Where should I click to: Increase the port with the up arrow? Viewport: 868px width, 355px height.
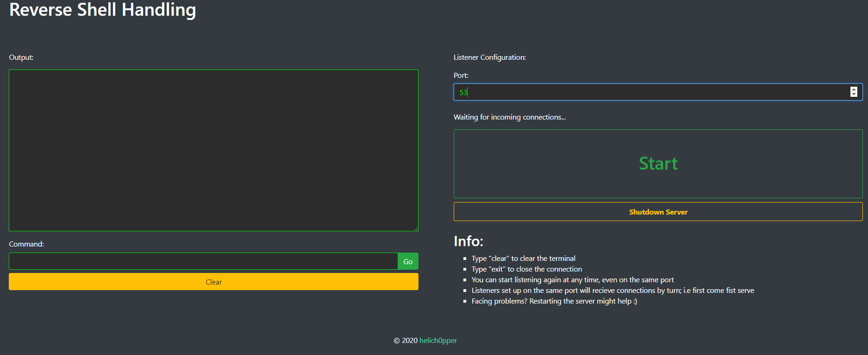coord(854,89)
